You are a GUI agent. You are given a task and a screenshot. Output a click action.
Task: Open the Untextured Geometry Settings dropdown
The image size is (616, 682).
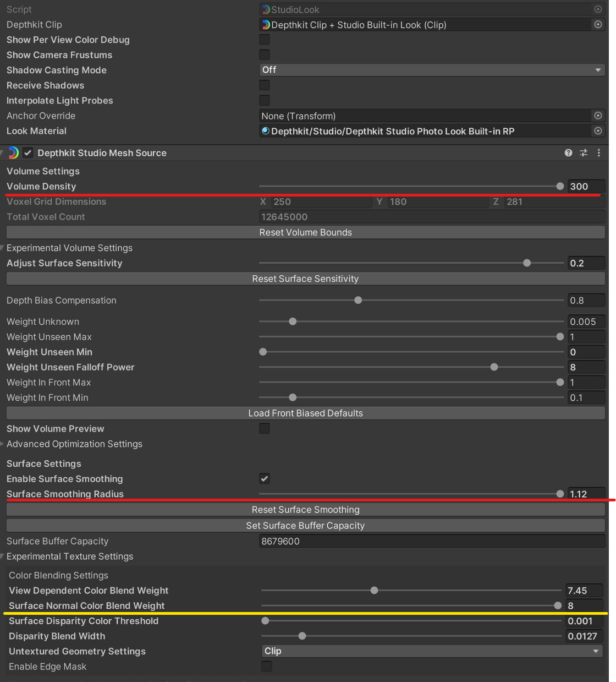432,651
